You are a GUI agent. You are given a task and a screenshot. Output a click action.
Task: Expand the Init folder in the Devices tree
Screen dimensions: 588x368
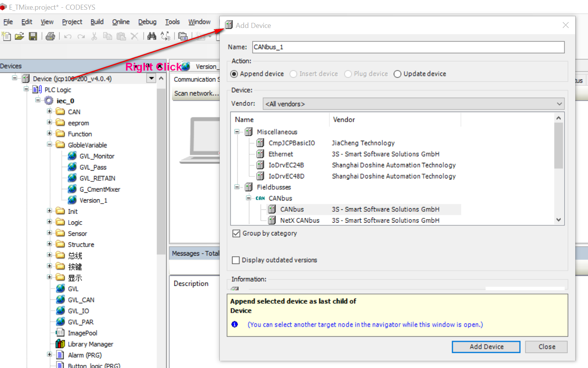pos(49,211)
